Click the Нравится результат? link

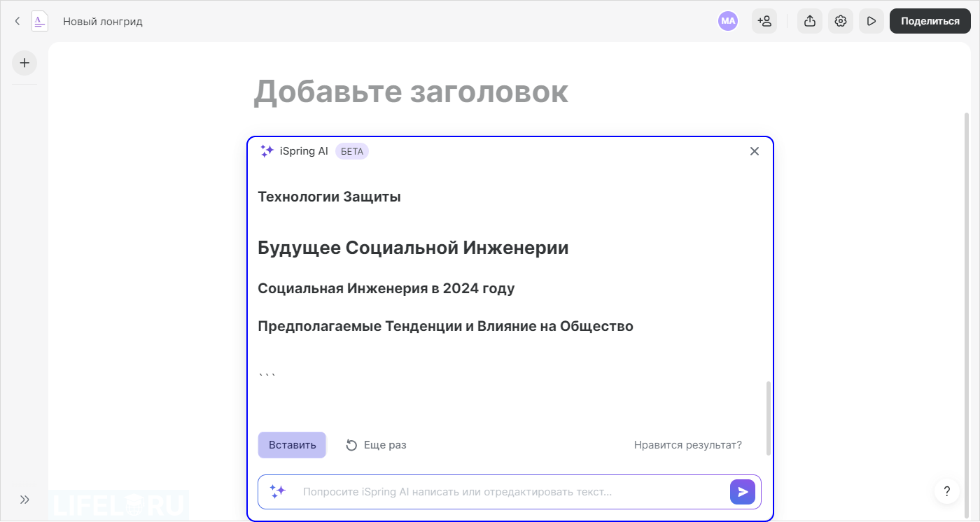687,445
